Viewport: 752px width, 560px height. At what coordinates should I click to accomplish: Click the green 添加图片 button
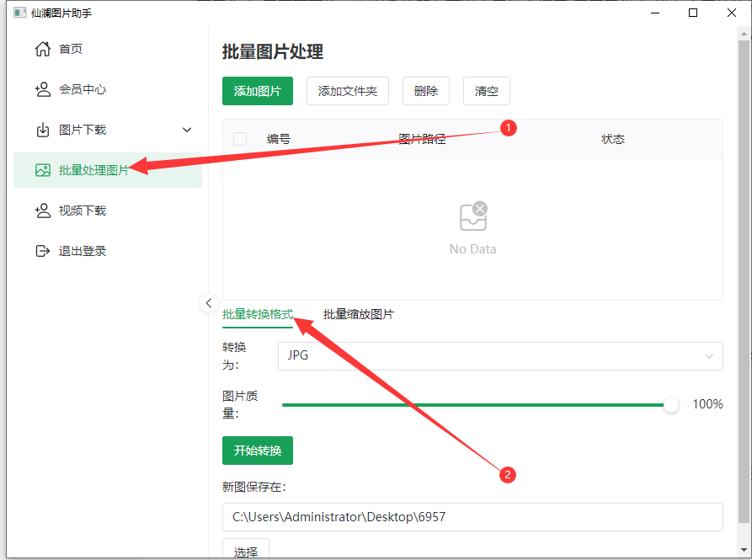pos(258,91)
